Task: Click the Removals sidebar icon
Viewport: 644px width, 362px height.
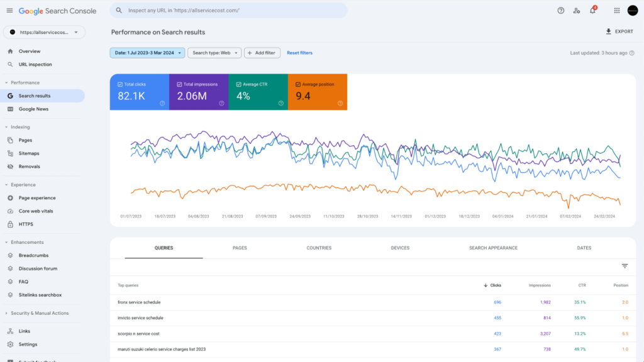Action: (x=10, y=167)
